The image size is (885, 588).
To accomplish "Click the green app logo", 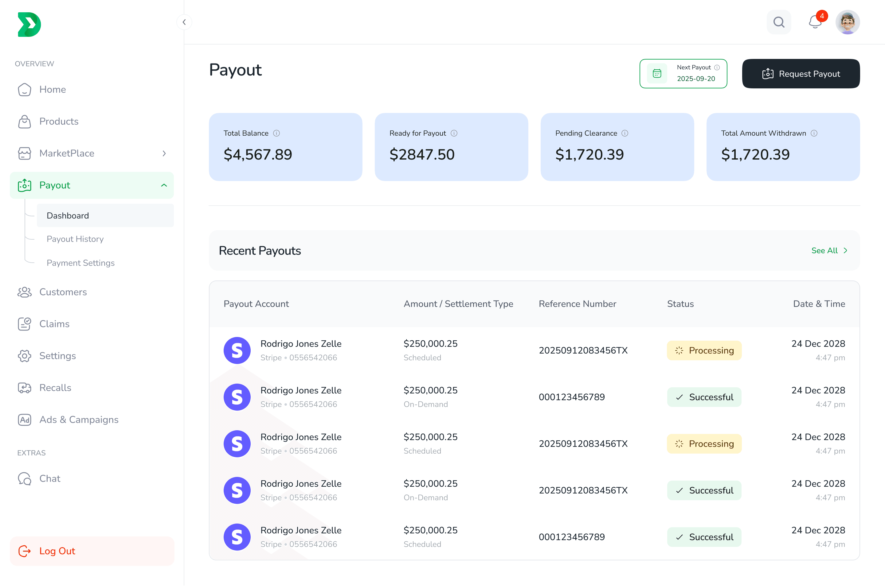I will [x=29, y=25].
